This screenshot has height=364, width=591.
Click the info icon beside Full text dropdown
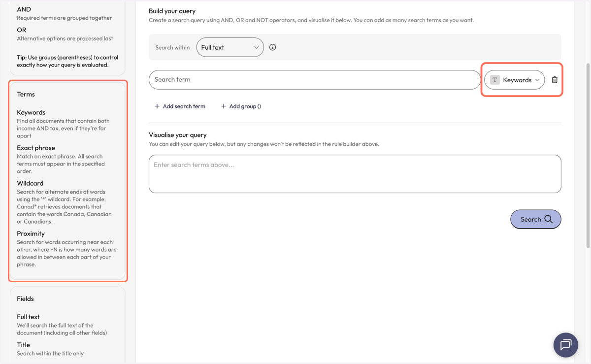pos(272,47)
